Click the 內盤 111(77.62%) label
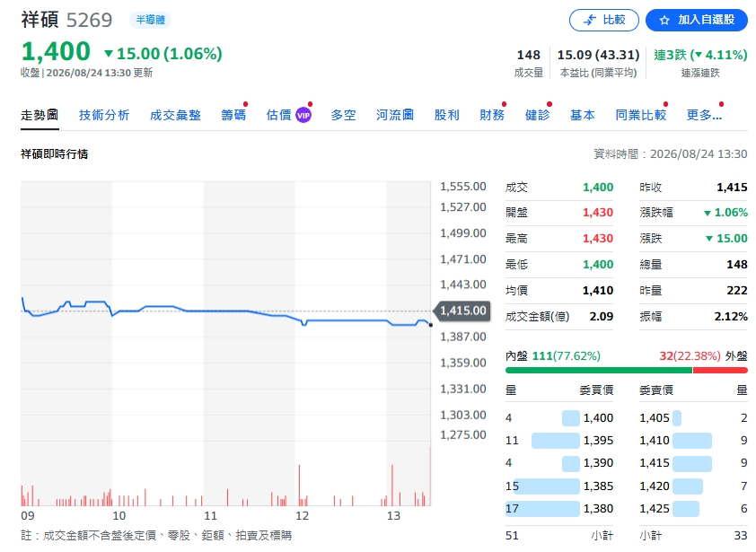 (x=553, y=355)
